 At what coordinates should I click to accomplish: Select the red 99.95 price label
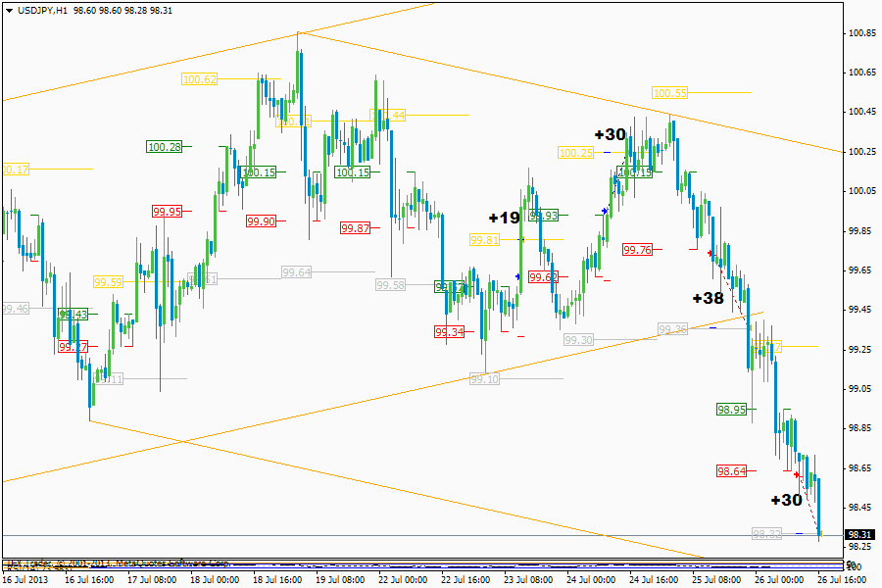(167, 212)
